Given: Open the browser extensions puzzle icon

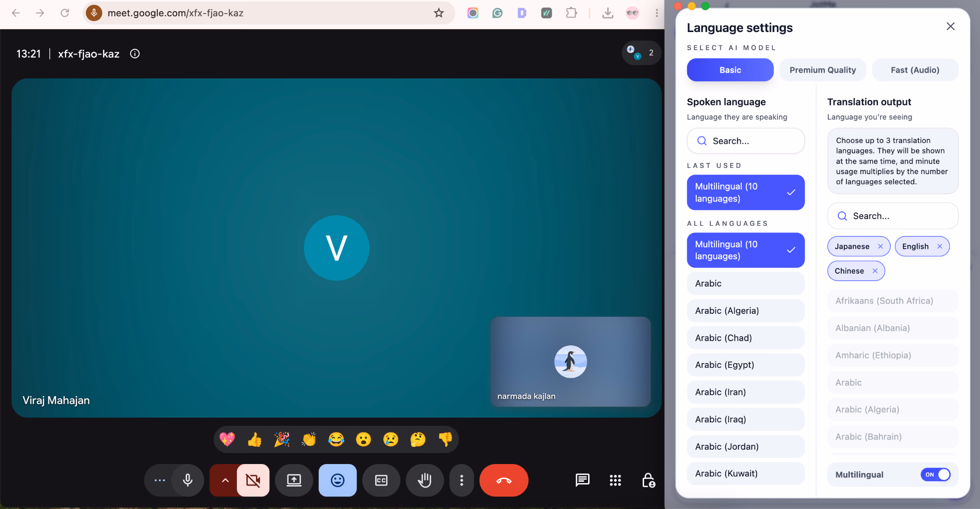Looking at the screenshot, I should (x=571, y=13).
